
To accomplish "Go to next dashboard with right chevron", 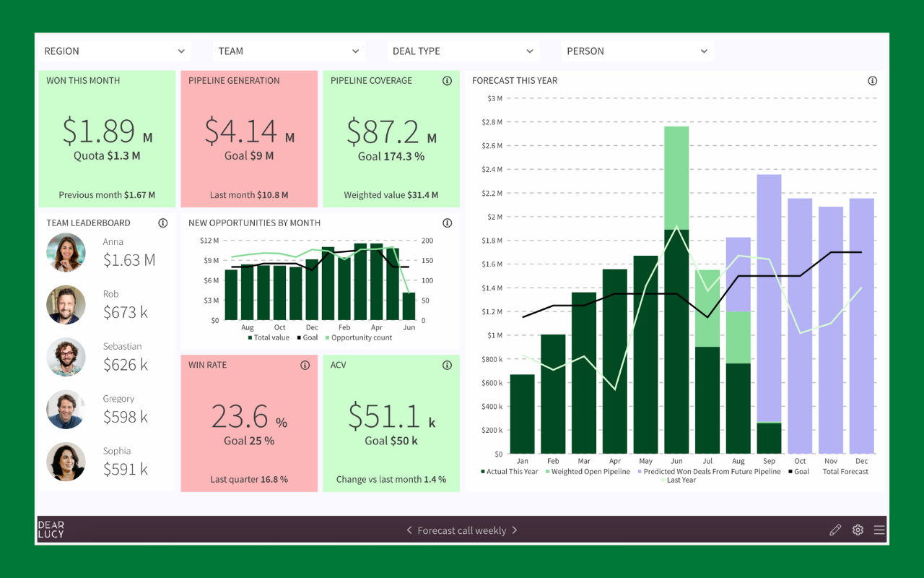I will [515, 530].
